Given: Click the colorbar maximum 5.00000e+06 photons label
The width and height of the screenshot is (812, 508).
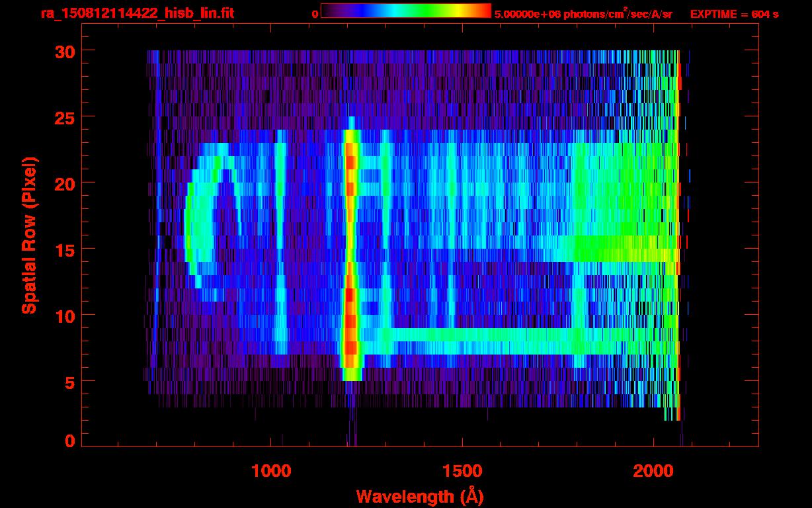Looking at the screenshot, I should [x=583, y=13].
